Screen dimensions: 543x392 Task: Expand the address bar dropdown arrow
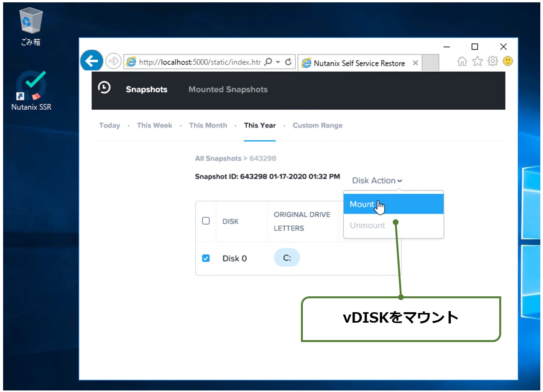[x=278, y=62]
